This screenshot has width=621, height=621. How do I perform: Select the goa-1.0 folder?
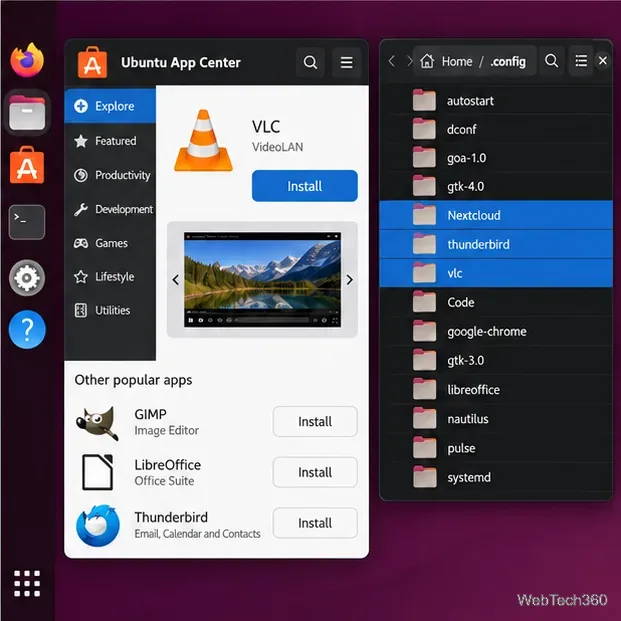click(x=496, y=158)
